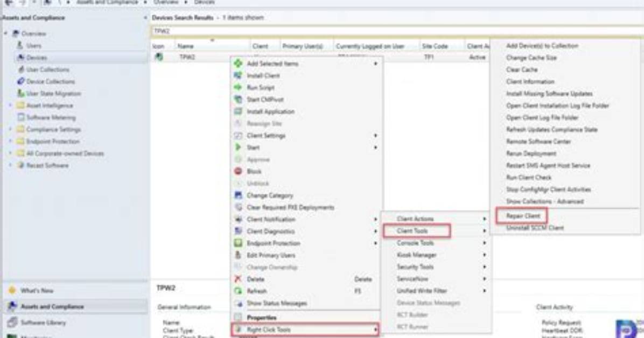644x338 pixels.
Task: Click the Edit Primary Users icon
Action: (238, 255)
